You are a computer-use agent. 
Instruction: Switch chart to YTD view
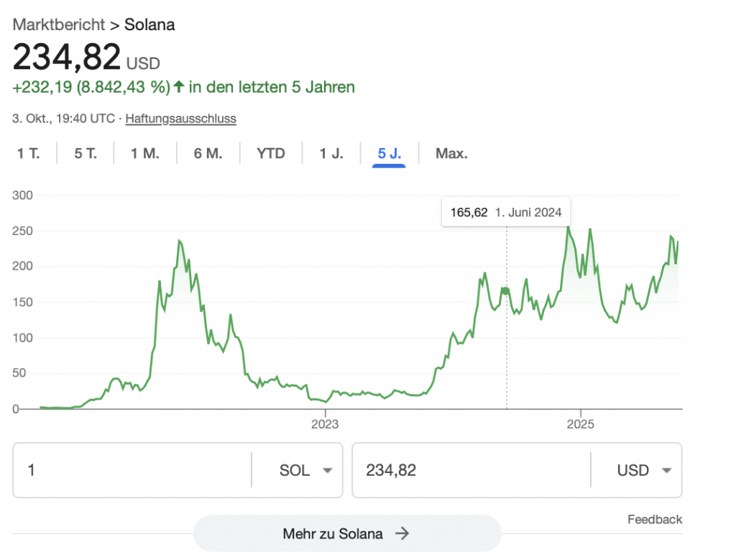click(x=271, y=153)
